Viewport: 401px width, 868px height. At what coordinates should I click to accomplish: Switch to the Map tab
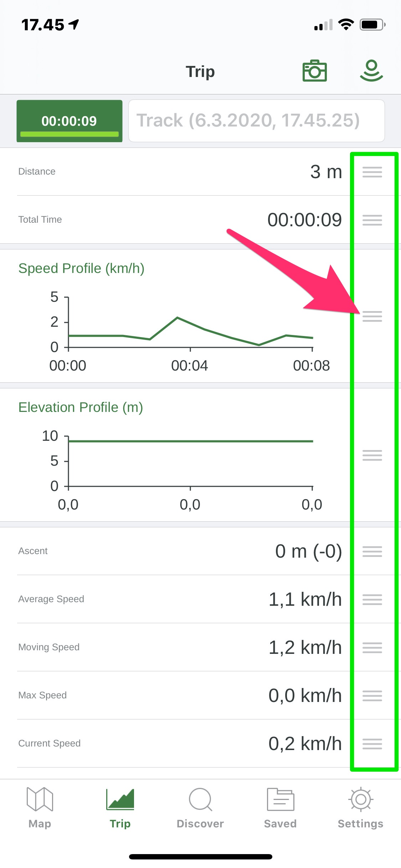coord(40,807)
